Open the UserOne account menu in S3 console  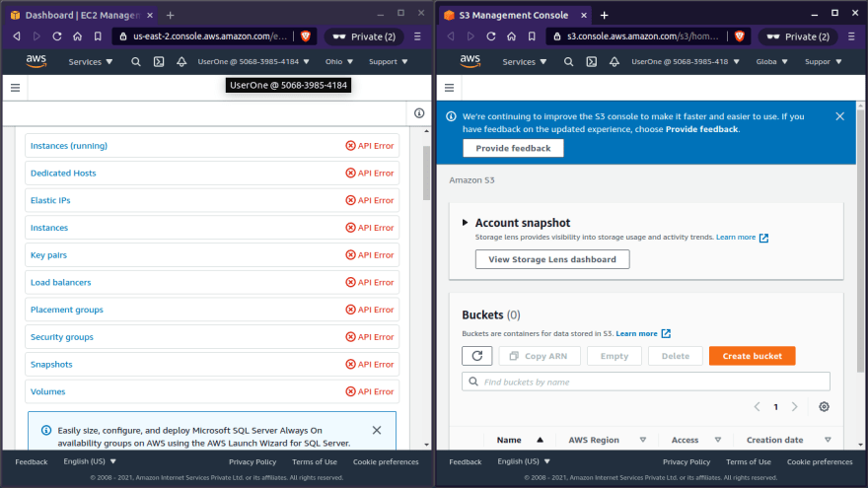pos(686,62)
